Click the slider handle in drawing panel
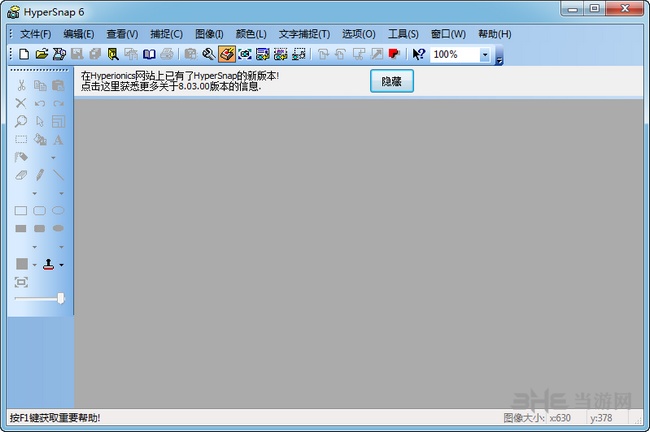 coord(61,298)
